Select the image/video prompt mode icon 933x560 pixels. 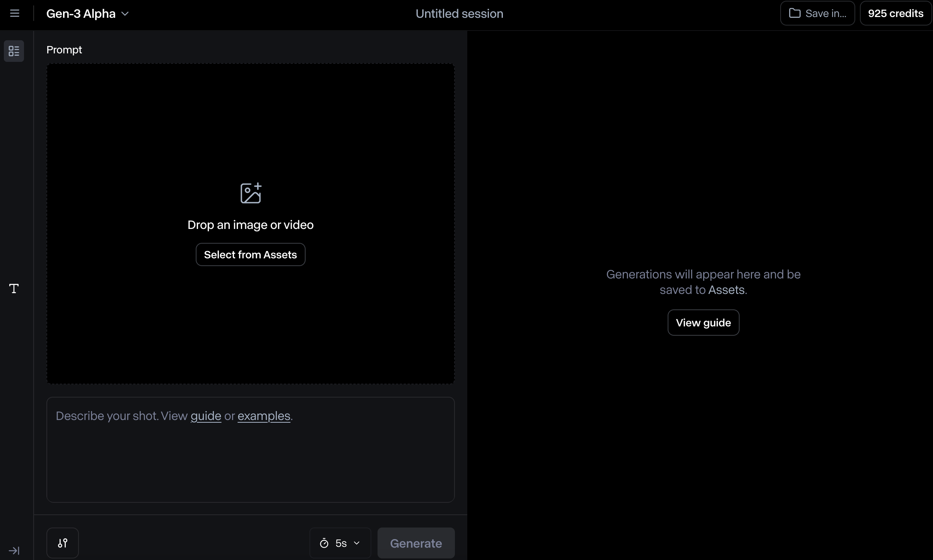[14, 51]
